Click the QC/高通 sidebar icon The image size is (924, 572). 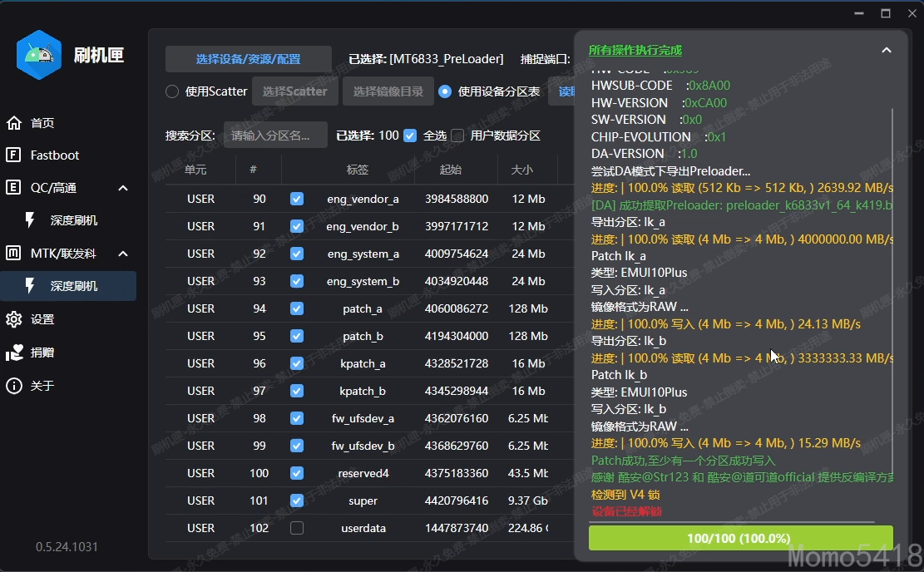14,188
